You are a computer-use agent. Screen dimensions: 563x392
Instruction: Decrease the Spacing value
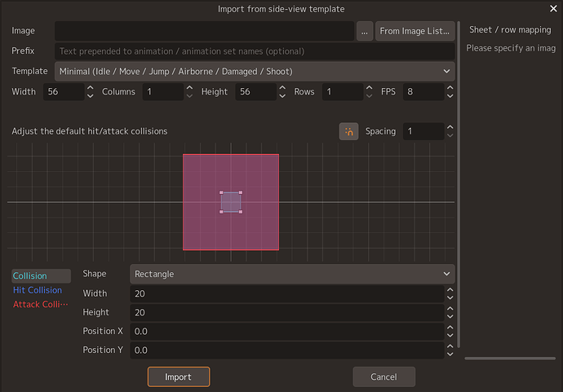(450, 135)
